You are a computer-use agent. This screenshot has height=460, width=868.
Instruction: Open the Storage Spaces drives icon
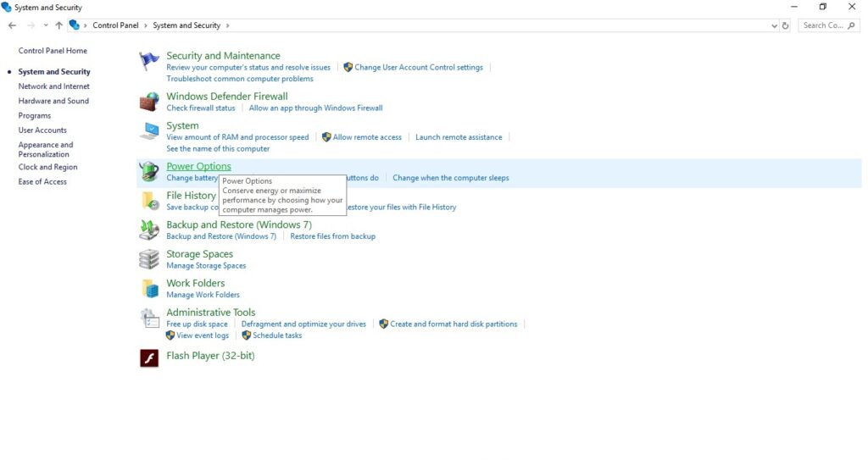149,259
